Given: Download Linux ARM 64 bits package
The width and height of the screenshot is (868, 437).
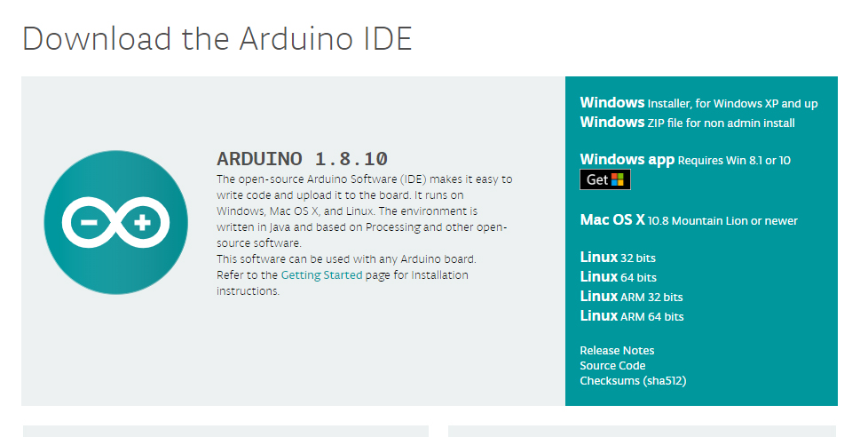Looking at the screenshot, I should click(632, 315).
